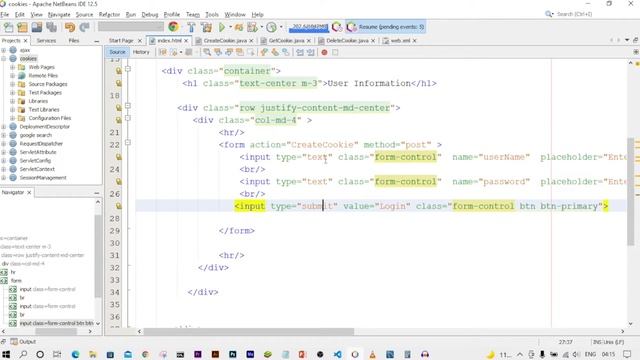Click the editor horizontal scrollbar thumb
This screenshot has width=640, height=360.
(249, 331)
